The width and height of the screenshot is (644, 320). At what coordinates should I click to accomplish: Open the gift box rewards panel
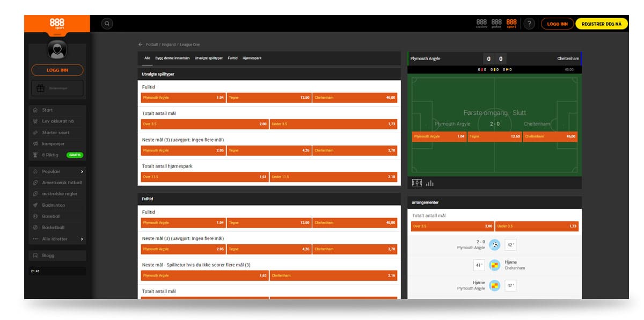click(x=57, y=88)
